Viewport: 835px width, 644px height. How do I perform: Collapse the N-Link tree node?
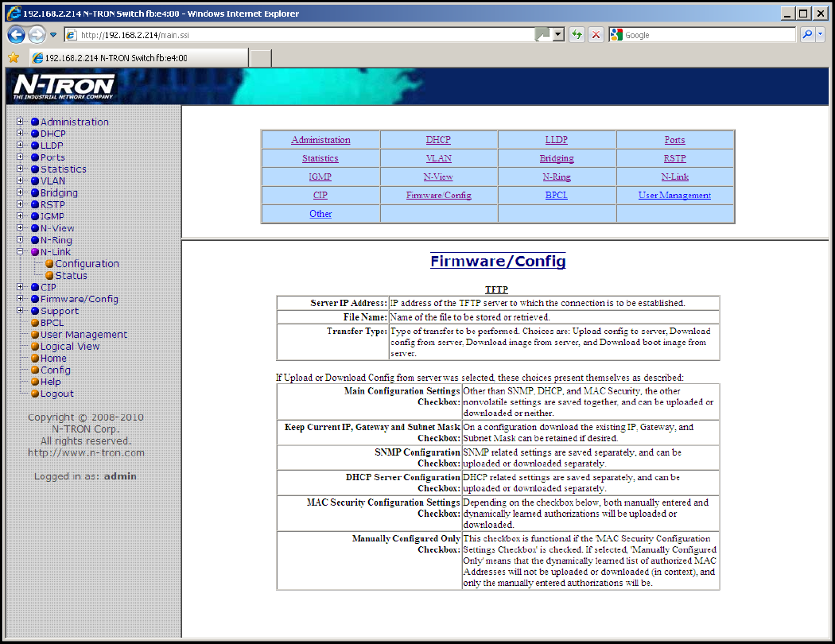pos(20,251)
